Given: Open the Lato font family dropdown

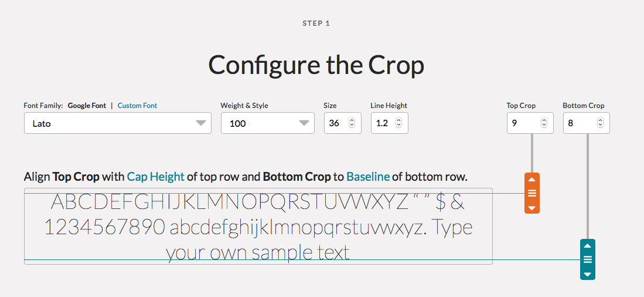Looking at the screenshot, I should (117, 123).
